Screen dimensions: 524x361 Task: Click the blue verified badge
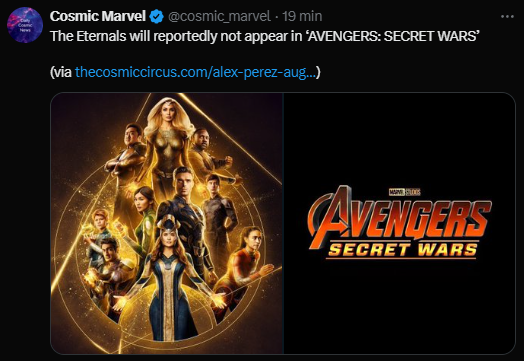156,16
